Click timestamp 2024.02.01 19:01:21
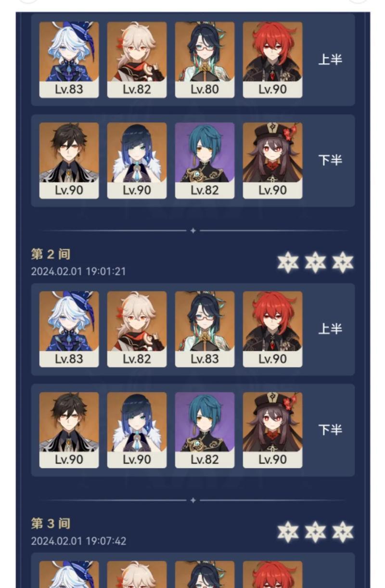The height and width of the screenshot is (588, 385). click(78, 271)
